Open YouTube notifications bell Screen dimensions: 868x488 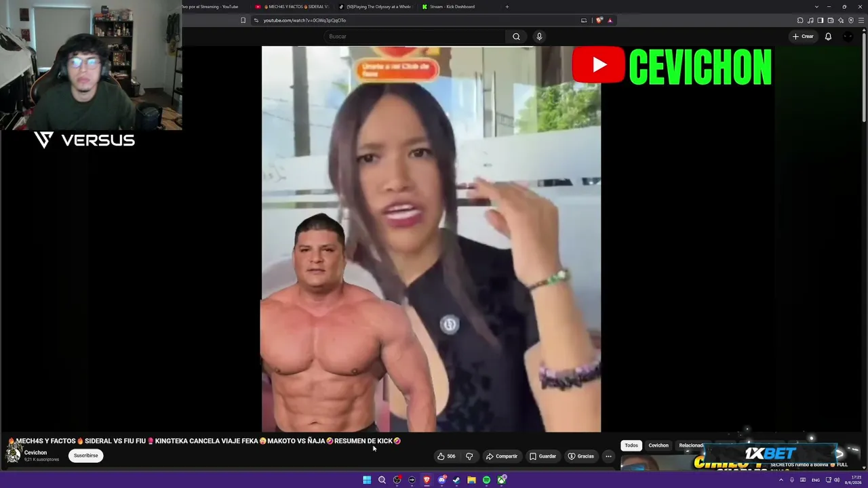(828, 37)
